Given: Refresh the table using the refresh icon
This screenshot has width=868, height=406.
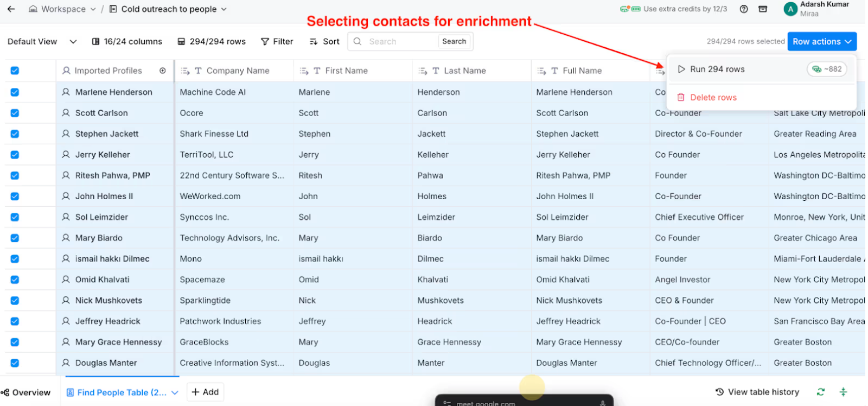Looking at the screenshot, I should [821, 391].
